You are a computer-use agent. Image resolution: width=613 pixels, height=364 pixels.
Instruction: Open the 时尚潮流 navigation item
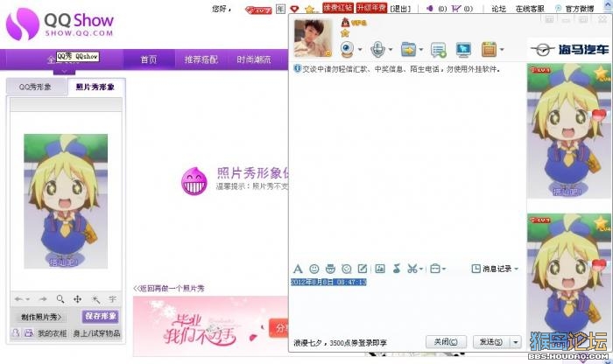[253, 59]
